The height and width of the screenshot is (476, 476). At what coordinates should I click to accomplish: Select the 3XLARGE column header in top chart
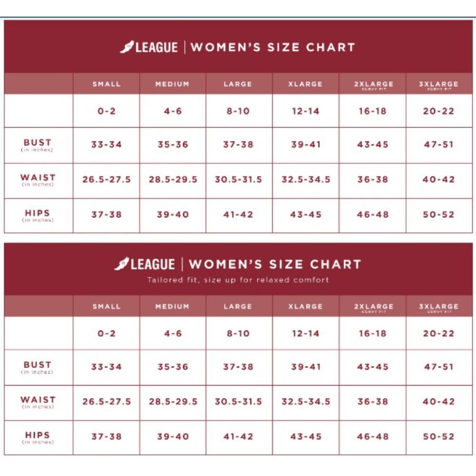(439, 84)
